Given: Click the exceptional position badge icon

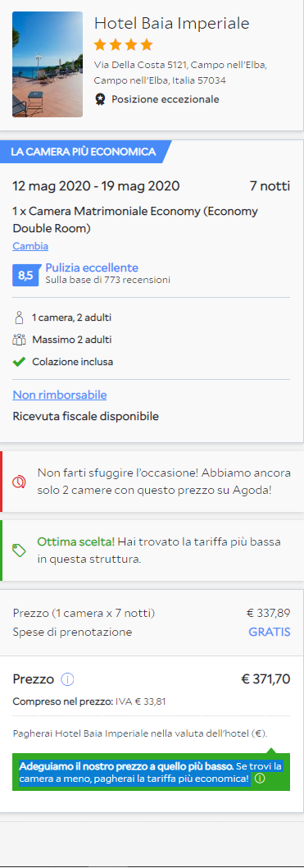Looking at the screenshot, I should pyautogui.click(x=100, y=99).
